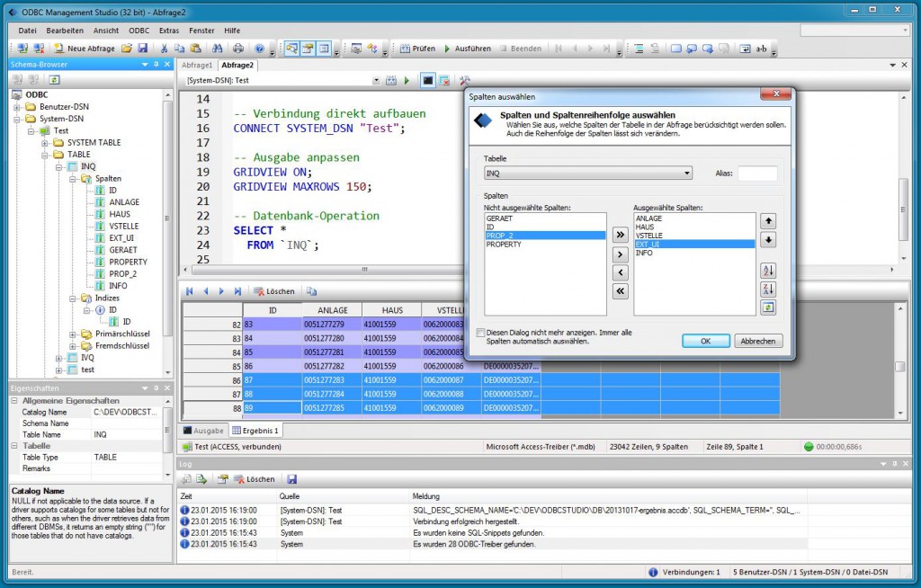Switch to the Ausgabe tab
Screen dimensions: 921x588
(x=203, y=431)
